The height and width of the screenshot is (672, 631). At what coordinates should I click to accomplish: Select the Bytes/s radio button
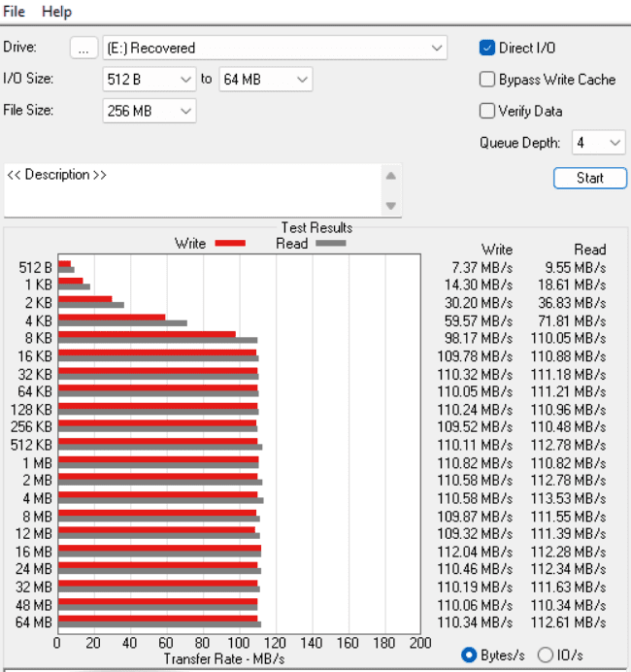point(469,655)
